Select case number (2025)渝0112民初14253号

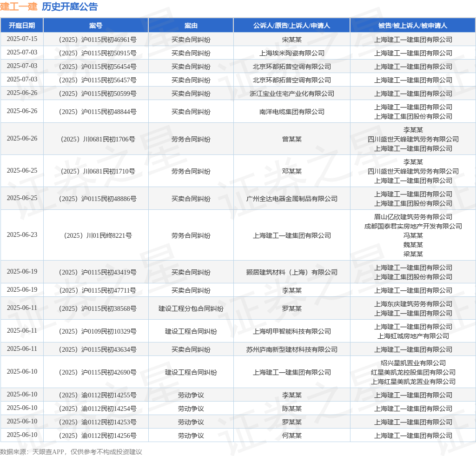pyautogui.click(x=98, y=422)
